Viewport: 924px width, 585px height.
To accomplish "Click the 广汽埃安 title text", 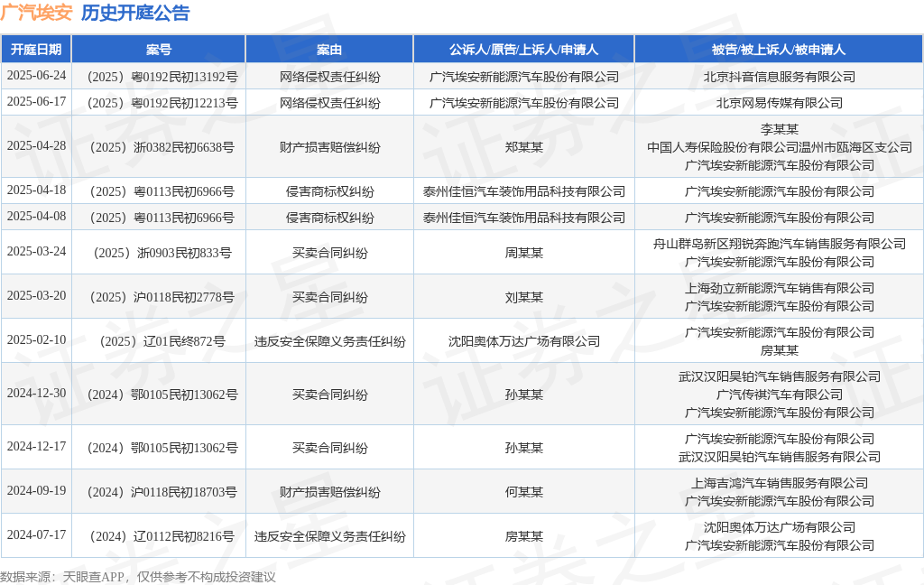I will tap(36, 13).
